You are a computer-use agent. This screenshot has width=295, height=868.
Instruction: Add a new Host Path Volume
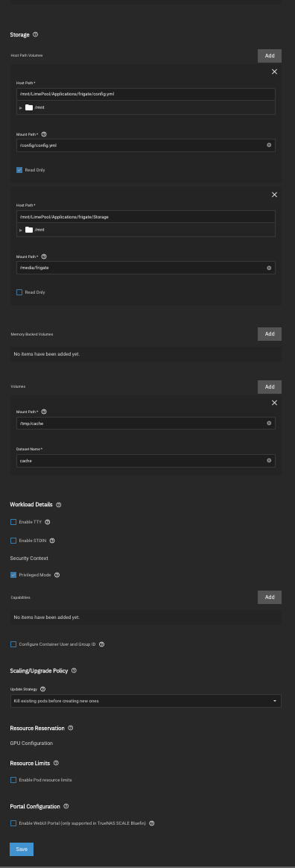point(270,56)
